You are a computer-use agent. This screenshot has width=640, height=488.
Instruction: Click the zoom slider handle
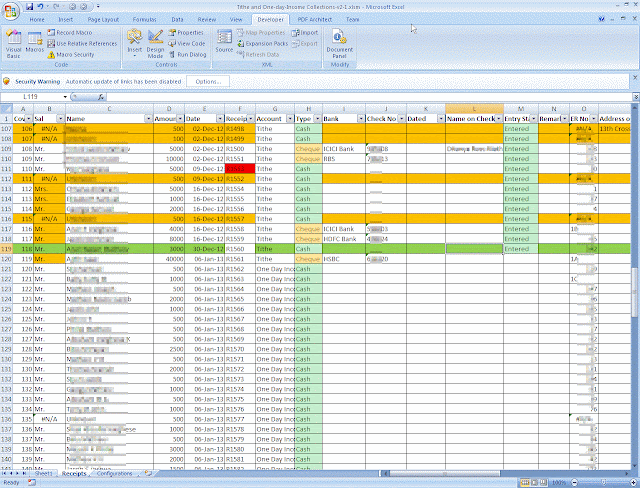604,482
